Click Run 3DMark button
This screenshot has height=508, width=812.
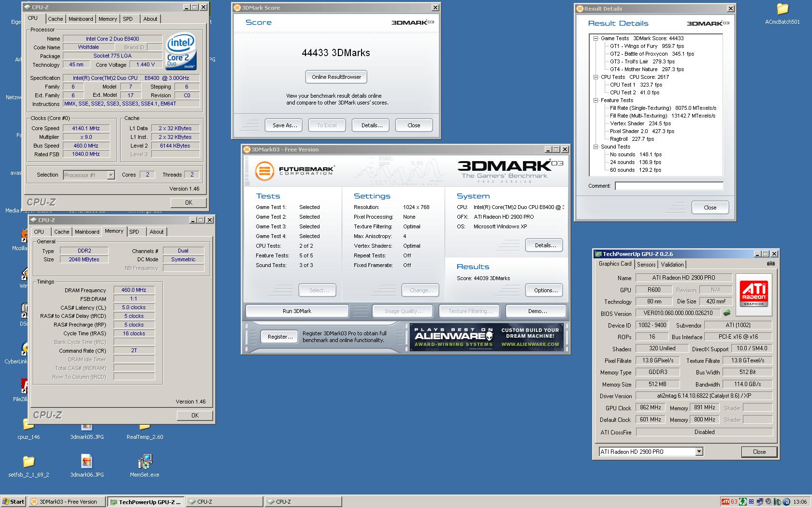[297, 311]
